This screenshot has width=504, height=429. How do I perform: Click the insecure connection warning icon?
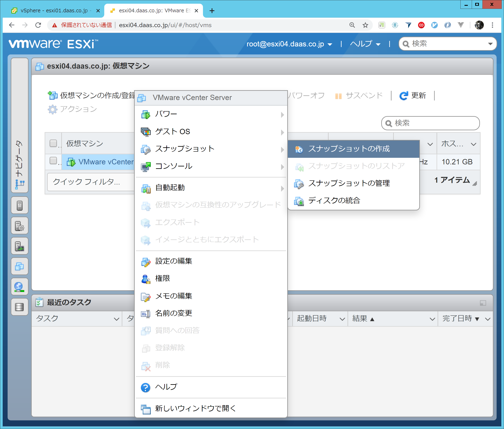pos(54,25)
